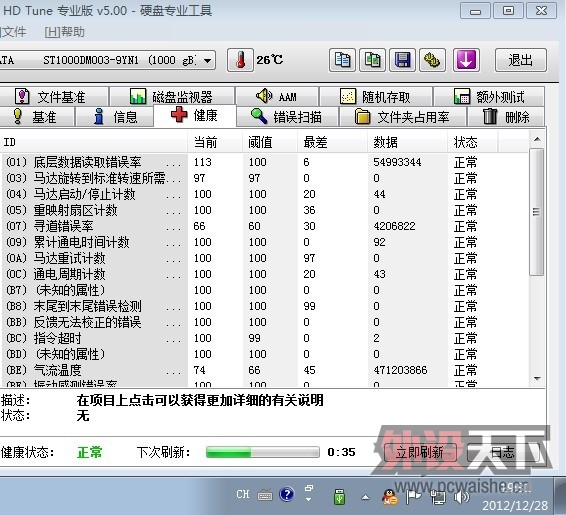
Task: Select the 寻道错误率 attribute row
Action: pyautogui.click(x=267, y=226)
